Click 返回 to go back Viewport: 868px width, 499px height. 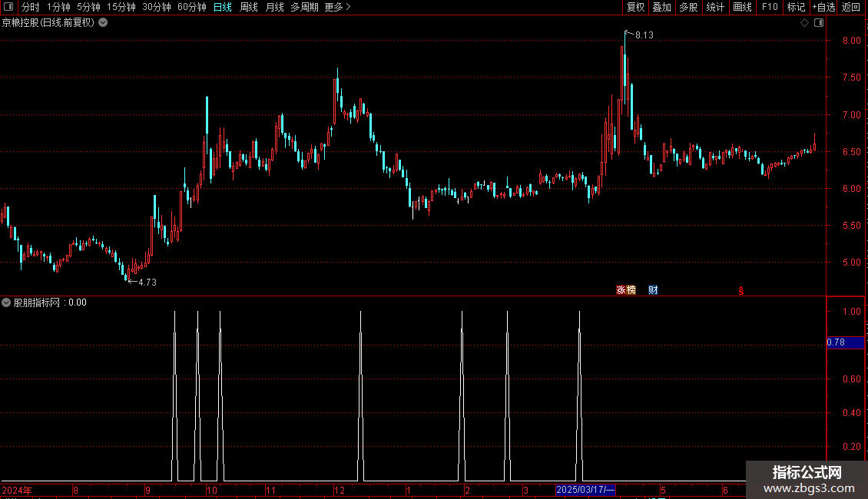(x=851, y=7)
